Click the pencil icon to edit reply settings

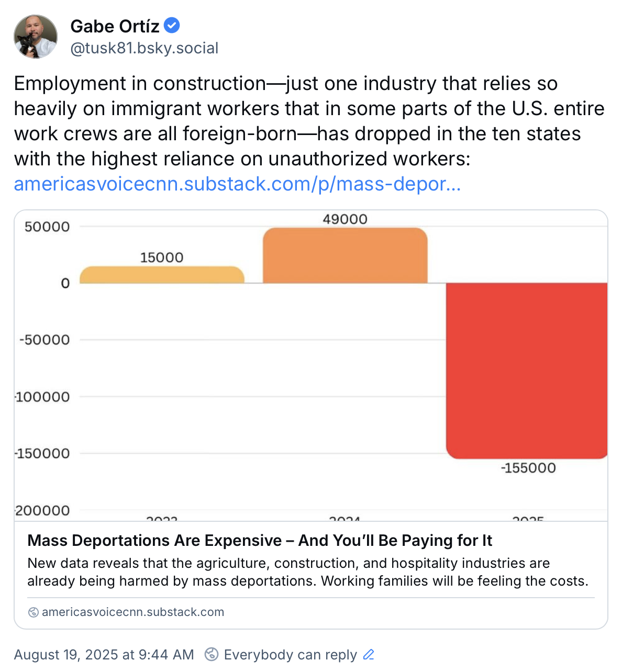[x=369, y=654]
